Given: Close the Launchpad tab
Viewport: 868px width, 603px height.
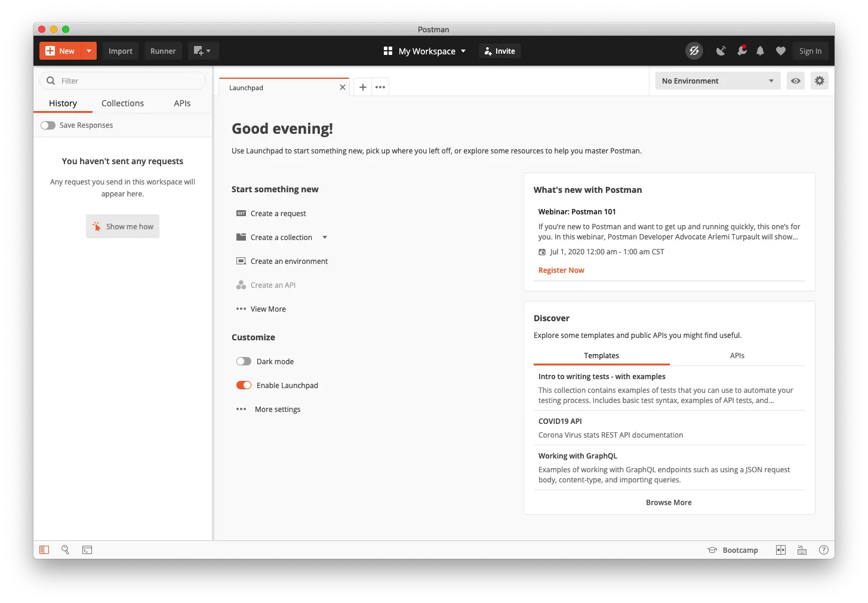Looking at the screenshot, I should 342,87.
